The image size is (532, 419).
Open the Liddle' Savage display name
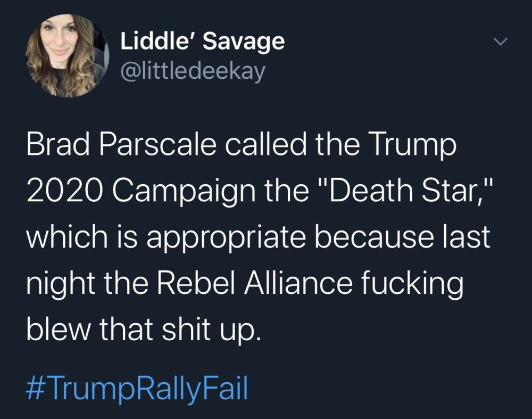click(202, 42)
